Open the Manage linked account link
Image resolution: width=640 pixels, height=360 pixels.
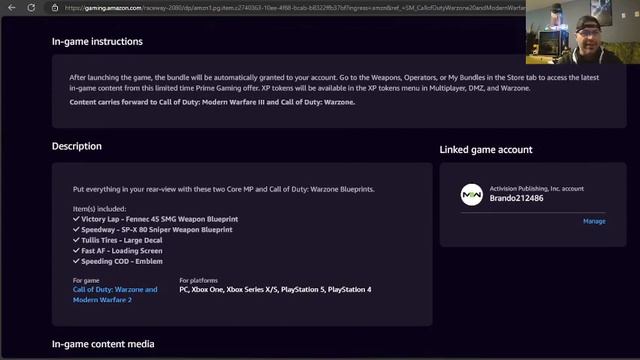point(594,221)
